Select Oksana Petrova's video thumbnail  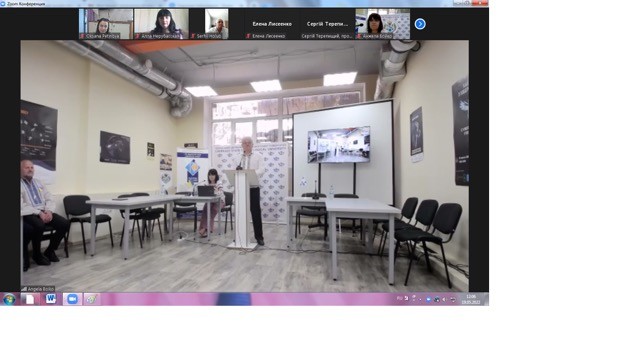point(106,24)
